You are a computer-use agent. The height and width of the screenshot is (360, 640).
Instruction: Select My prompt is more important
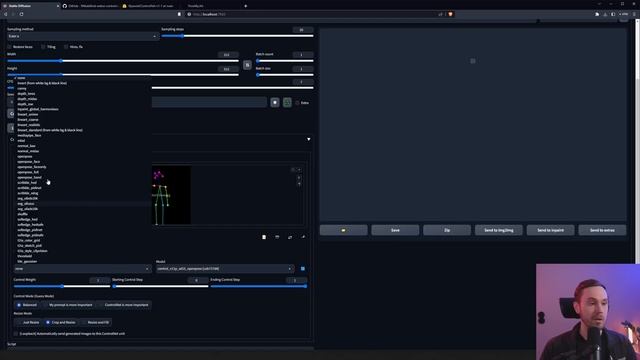click(x=68, y=305)
